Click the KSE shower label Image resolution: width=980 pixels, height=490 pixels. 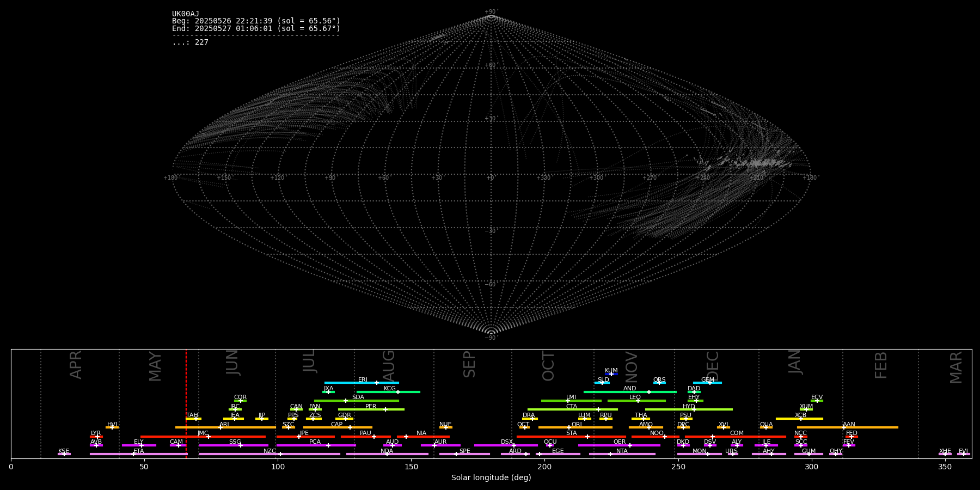tap(64, 451)
